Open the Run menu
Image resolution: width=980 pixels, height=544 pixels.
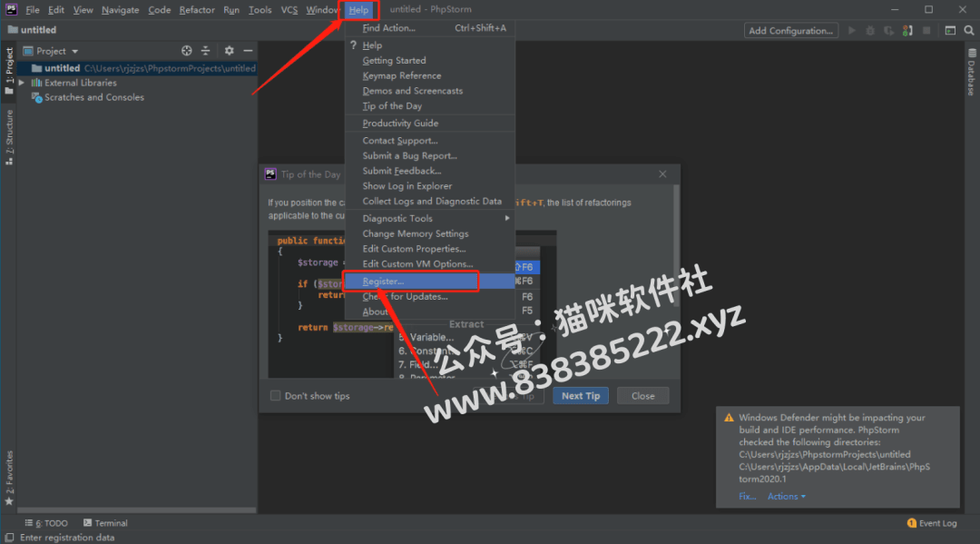[x=231, y=9]
